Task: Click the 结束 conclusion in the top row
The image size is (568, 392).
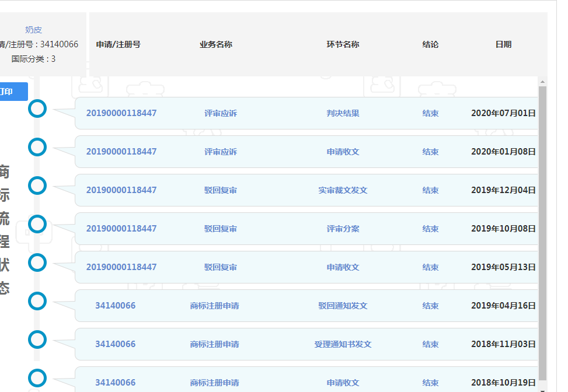Action: tap(430, 113)
